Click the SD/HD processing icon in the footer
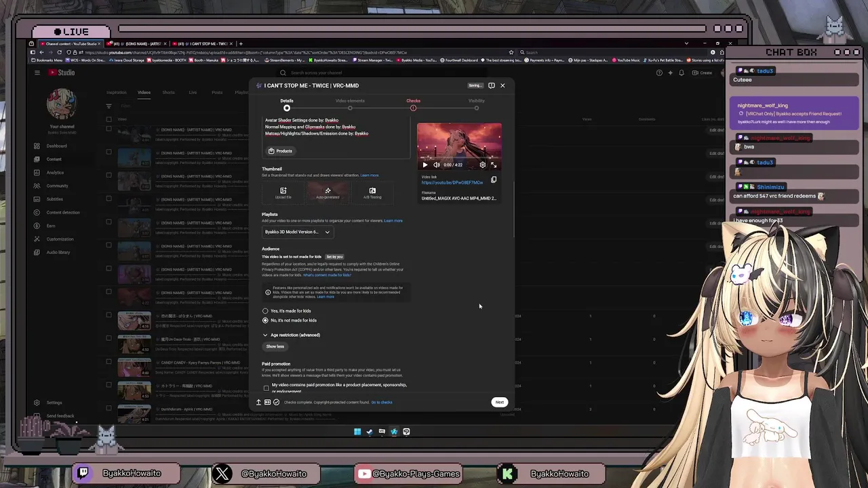 tap(267, 403)
